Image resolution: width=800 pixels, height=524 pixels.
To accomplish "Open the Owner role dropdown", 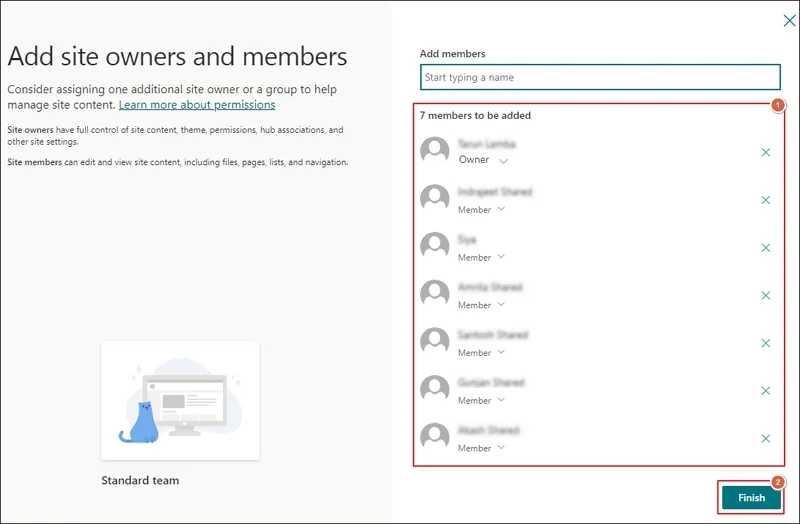I will coord(483,160).
